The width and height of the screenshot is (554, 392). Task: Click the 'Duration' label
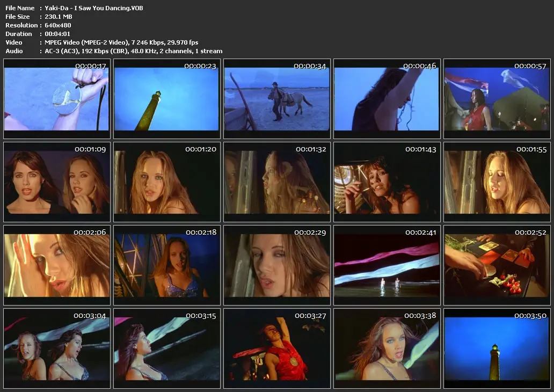tap(18, 34)
